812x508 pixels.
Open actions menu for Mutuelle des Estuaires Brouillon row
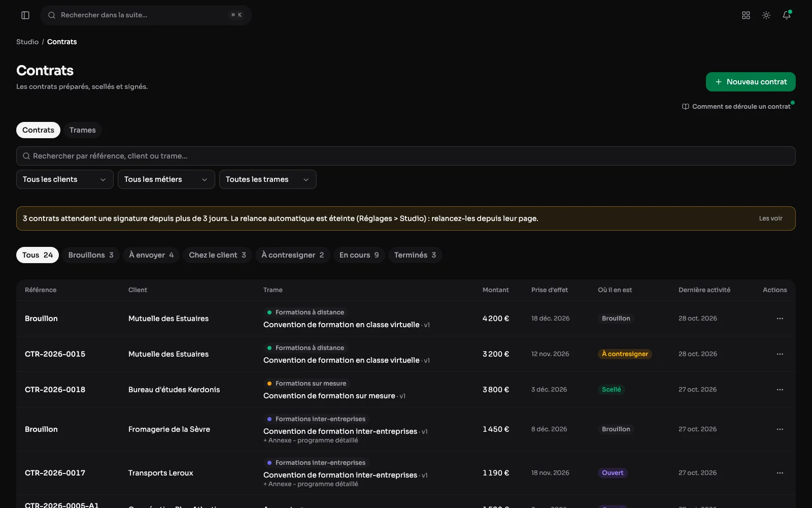(780, 319)
